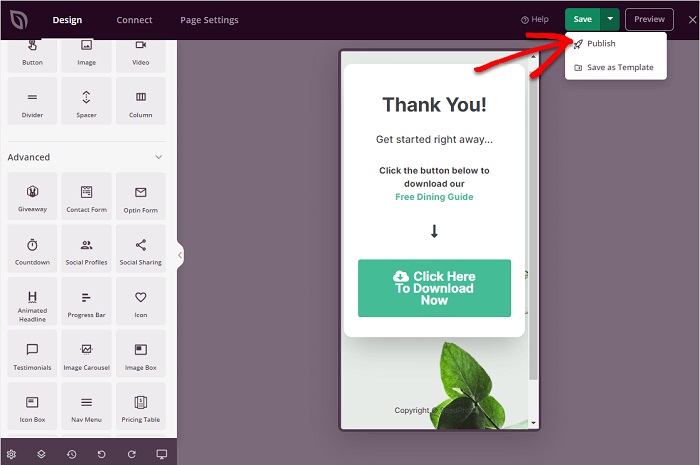
Task: Switch to the Connect tab
Action: tap(134, 20)
